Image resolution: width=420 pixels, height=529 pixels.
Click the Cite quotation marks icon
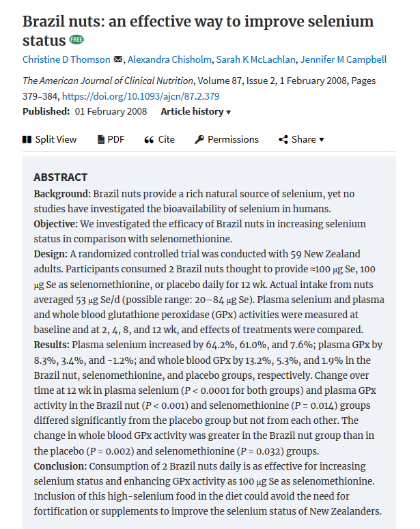[149, 139]
